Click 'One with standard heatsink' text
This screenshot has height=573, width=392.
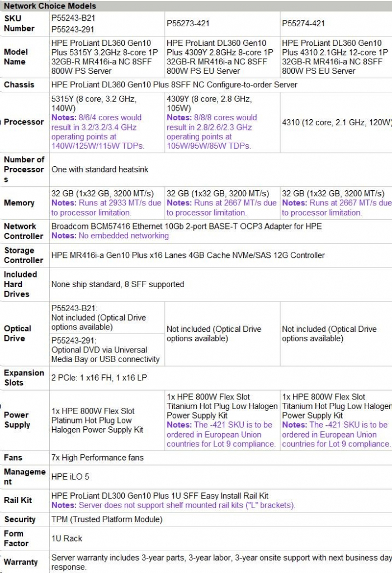[100, 169]
